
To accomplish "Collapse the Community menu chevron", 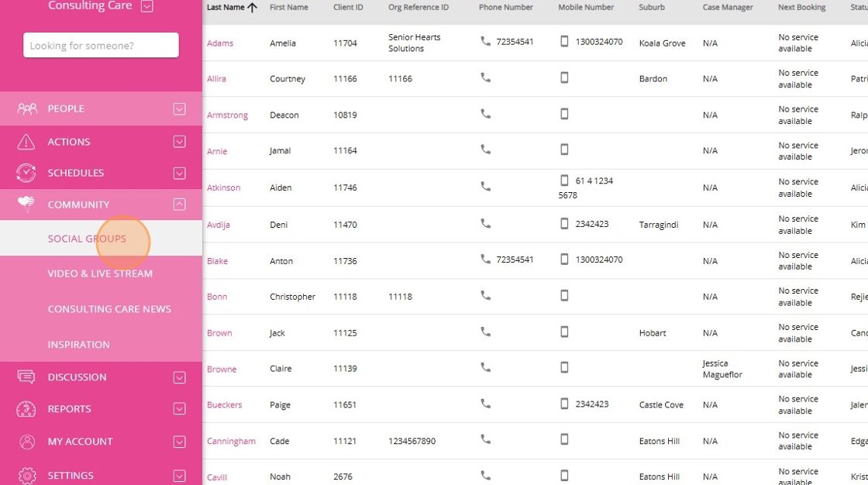I will [179, 205].
